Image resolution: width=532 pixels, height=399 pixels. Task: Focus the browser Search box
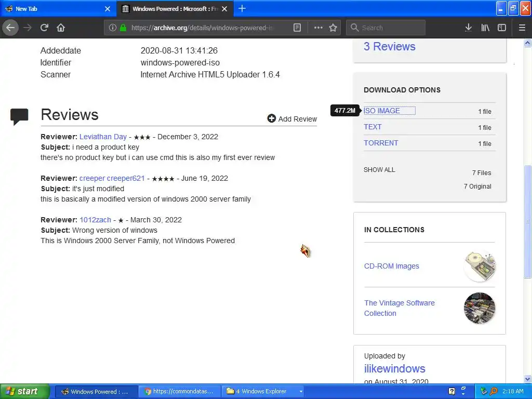(386, 28)
